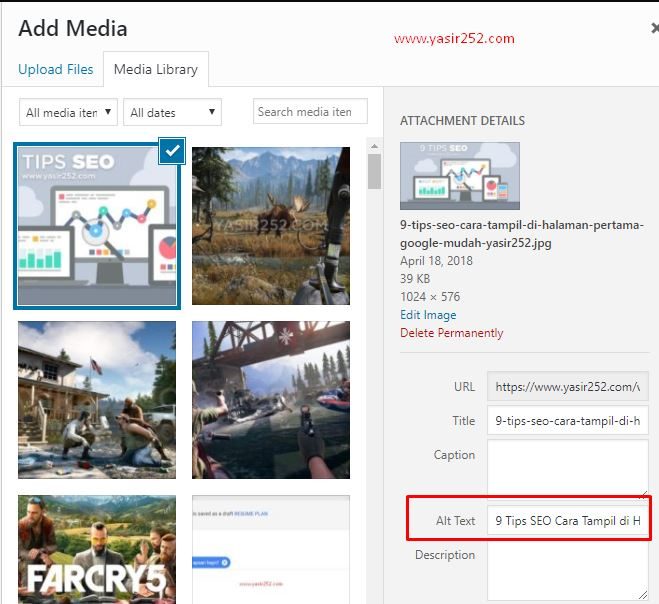The image size is (659, 604).
Task: Click the April 18, 2018 date text
Action: point(436,261)
